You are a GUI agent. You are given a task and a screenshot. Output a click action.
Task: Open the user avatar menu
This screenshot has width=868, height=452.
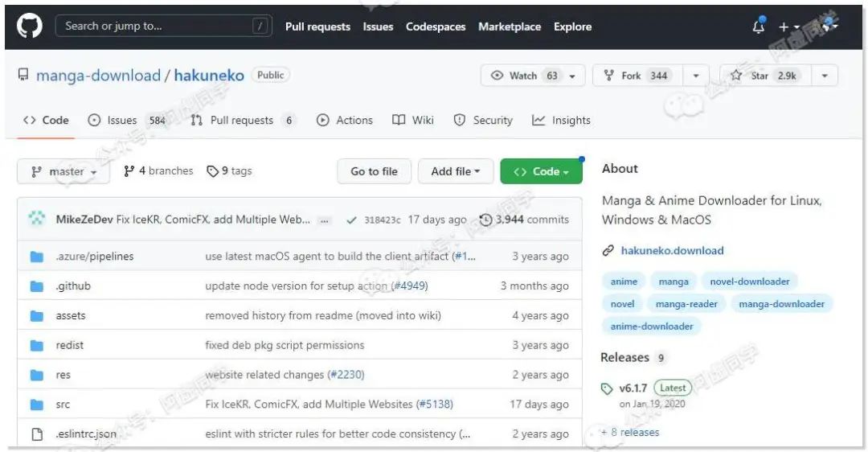[x=829, y=26]
